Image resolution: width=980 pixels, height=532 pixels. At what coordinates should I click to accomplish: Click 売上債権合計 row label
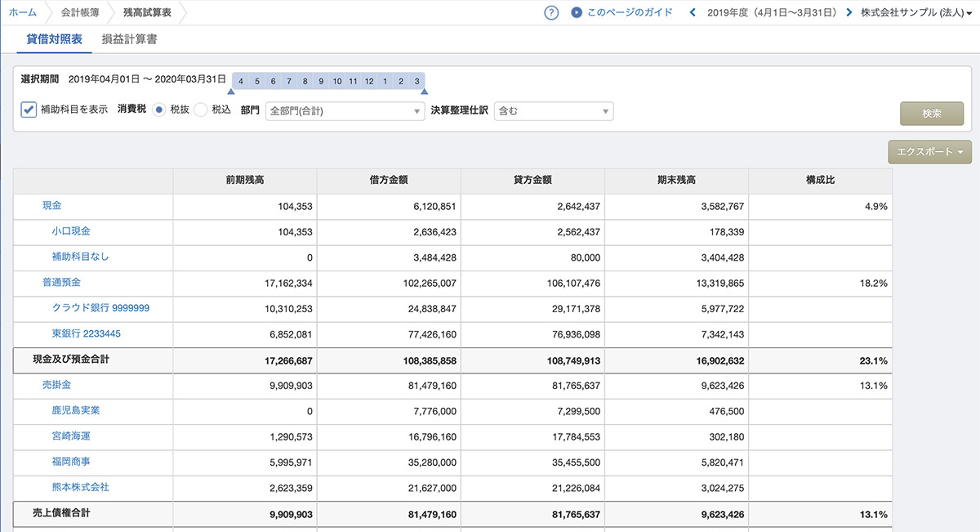click(61, 514)
